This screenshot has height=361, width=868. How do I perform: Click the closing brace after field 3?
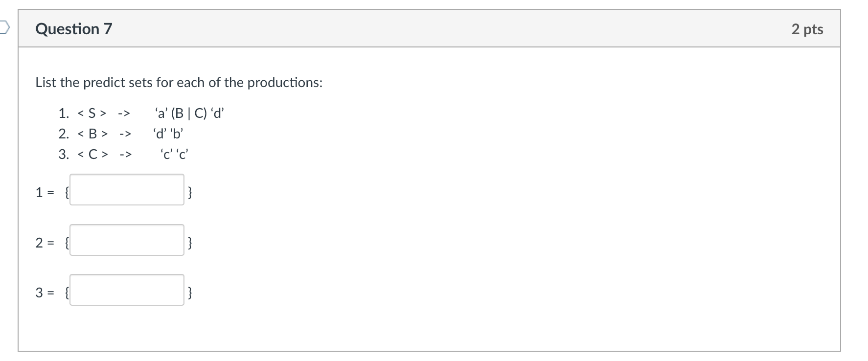[x=190, y=293]
